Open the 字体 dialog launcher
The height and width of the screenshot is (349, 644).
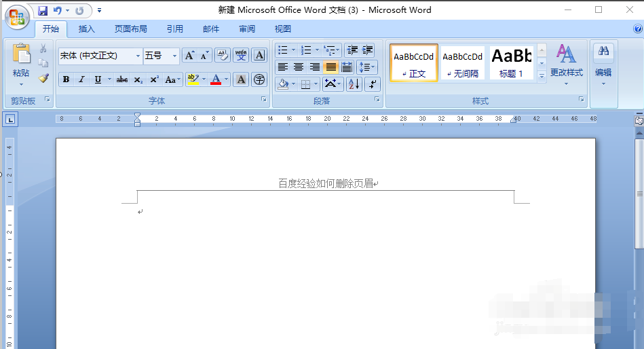[x=264, y=100]
